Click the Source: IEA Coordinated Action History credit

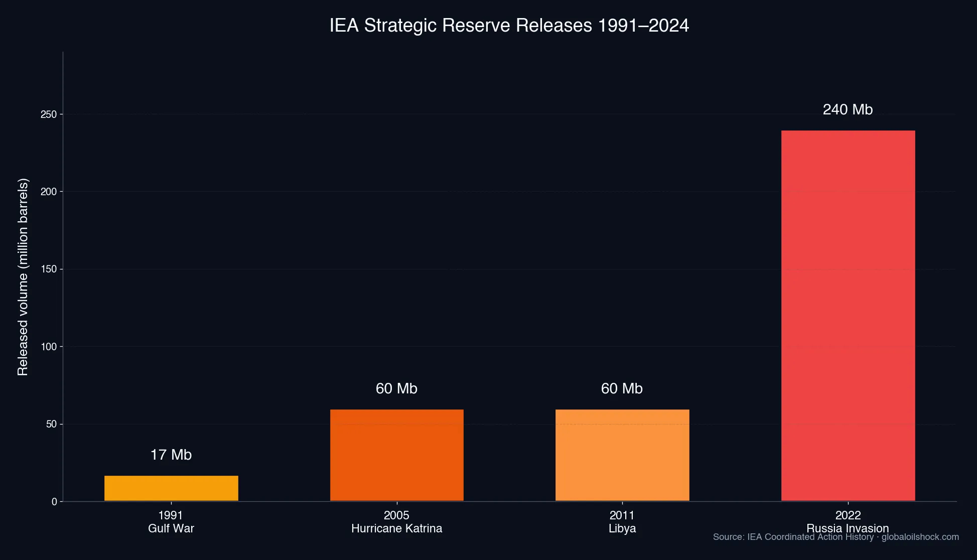point(836,537)
